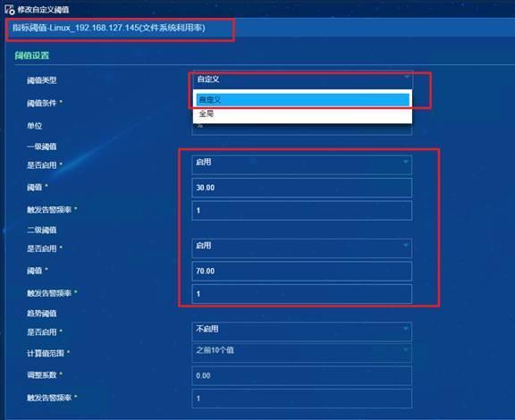Focus 二级阈值 触发告警频率 input
515x420 pixels.
(x=301, y=294)
